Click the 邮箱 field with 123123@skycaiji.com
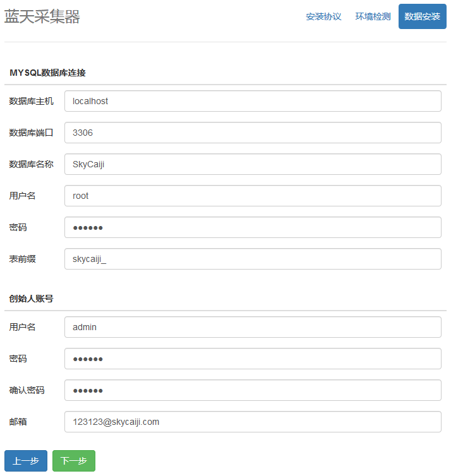 click(x=253, y=422)
